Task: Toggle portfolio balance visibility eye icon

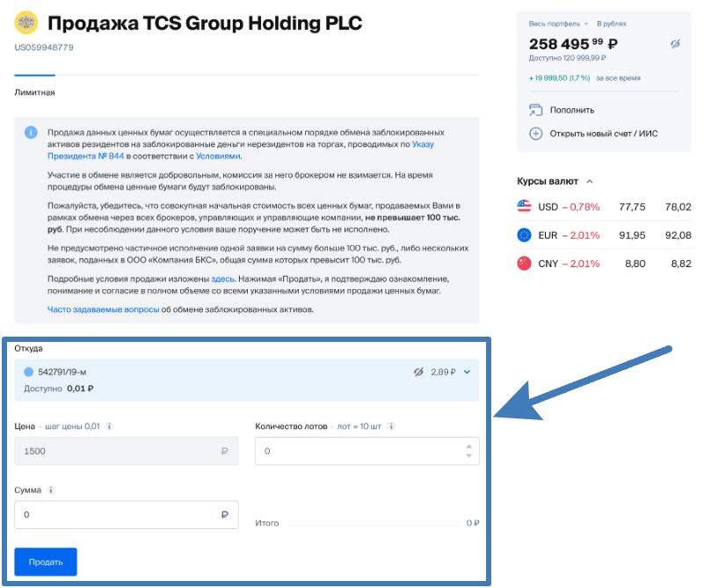Action: click(675, 44)
